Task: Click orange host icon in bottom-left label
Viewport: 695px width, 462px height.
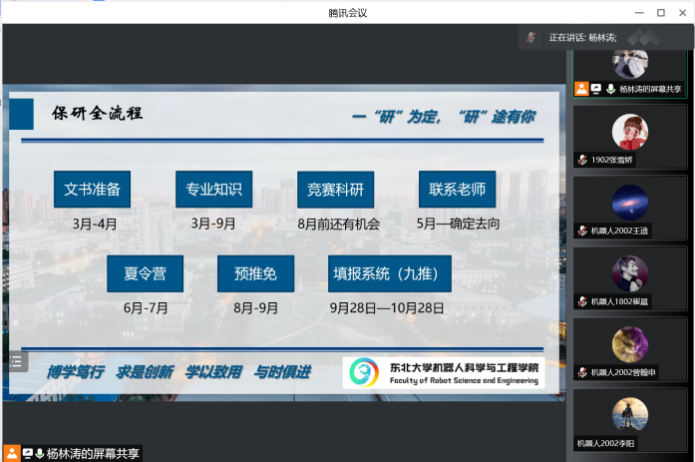Action: point(11,453)
